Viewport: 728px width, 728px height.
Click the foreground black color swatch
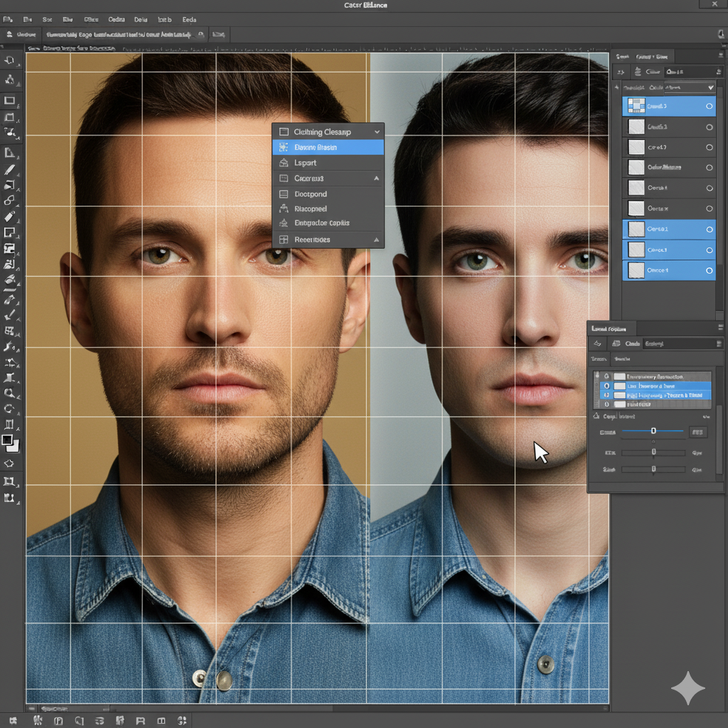coord(7,440)
